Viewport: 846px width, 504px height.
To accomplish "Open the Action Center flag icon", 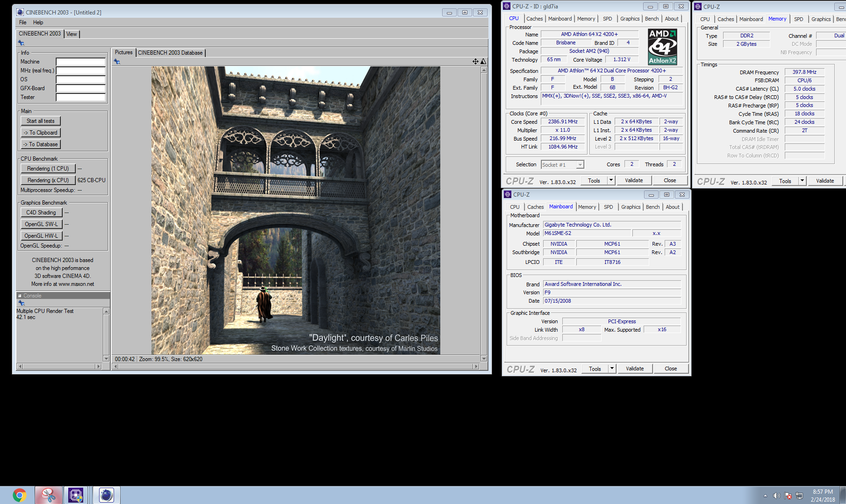I will pyautogui.click(x=788, y=496).
